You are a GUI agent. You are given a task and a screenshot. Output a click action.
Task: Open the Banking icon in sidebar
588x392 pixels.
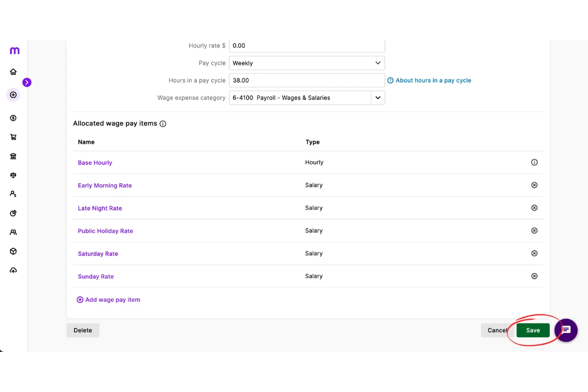13,156
